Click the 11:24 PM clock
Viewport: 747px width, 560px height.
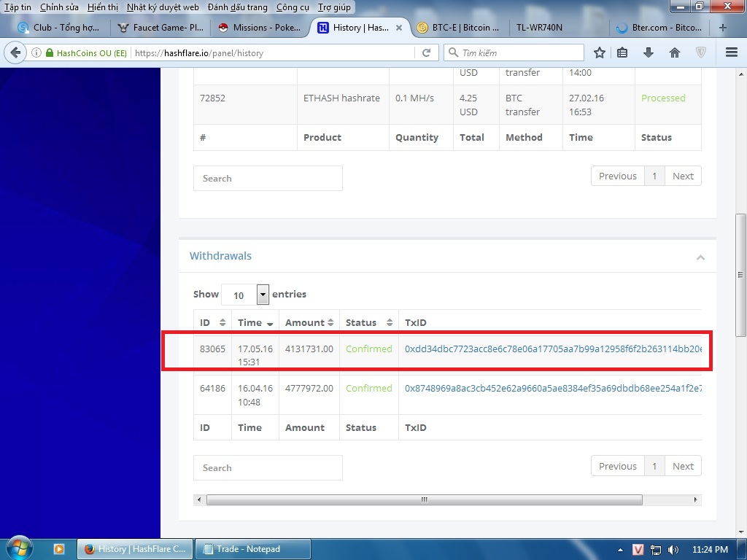[x=710, y=550]
